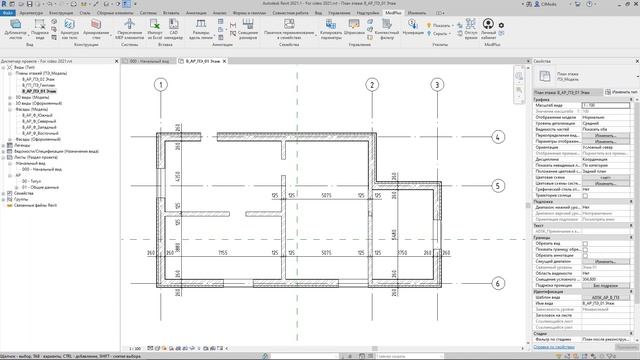The image size is (640, 360).
Task: Expand Виды root node in project browser
Action: click(3, 67)
